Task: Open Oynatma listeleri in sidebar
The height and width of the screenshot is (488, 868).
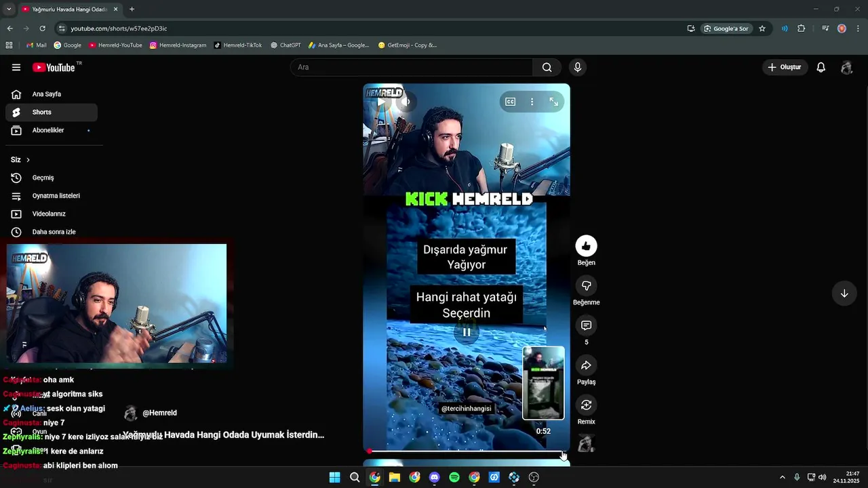Action: point(52,196)
